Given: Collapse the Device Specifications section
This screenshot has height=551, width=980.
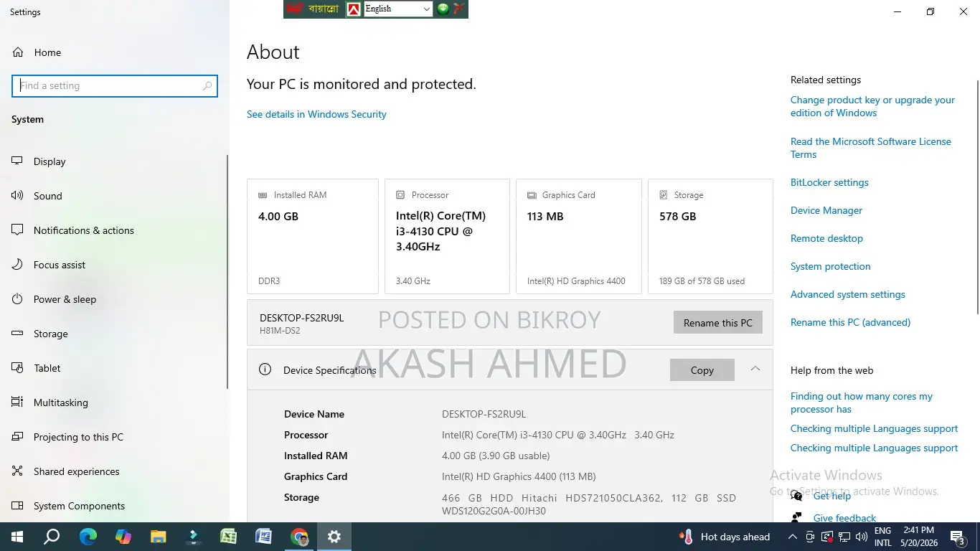Looking at the screenshot, I should 755,368.
